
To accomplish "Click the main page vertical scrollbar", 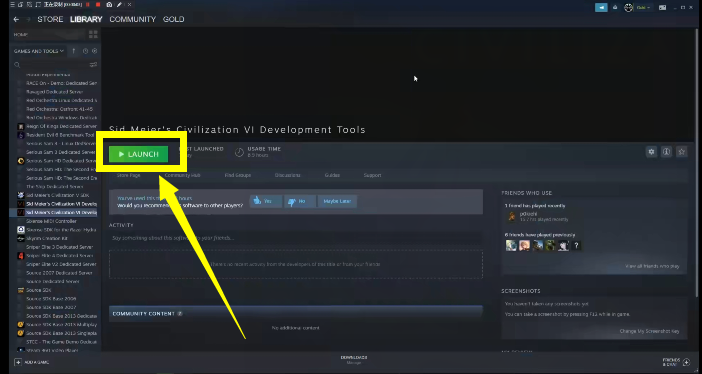I will click(696, 163).
